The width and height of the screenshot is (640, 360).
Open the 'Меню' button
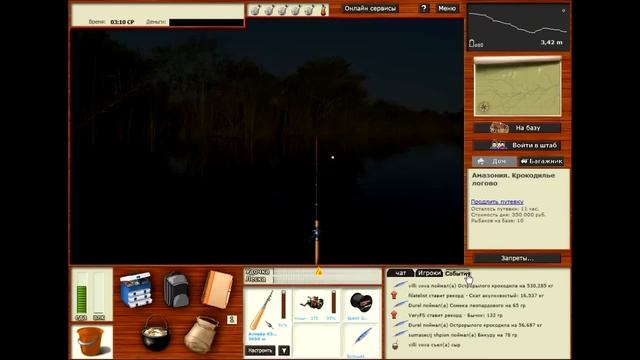pos(447,8)
